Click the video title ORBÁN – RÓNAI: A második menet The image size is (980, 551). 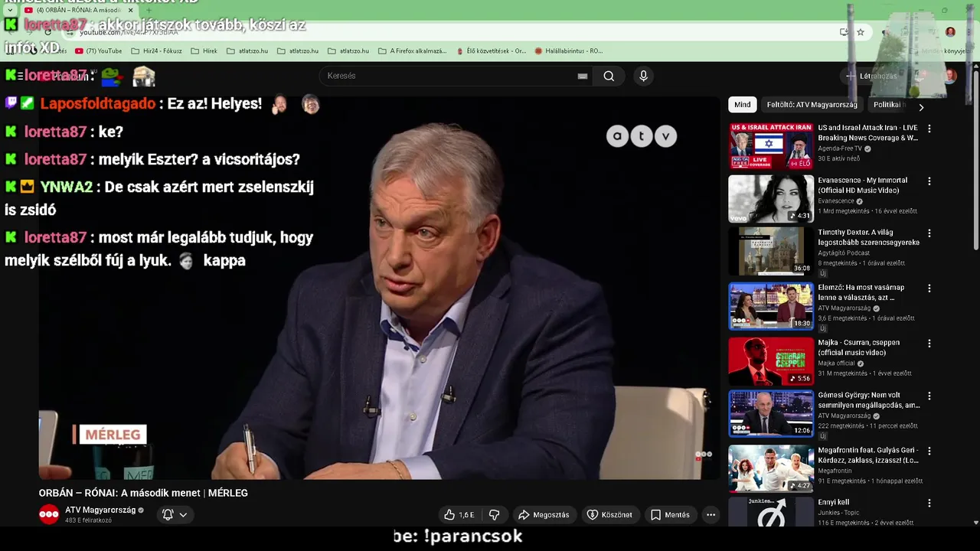(x=143, y=493)
